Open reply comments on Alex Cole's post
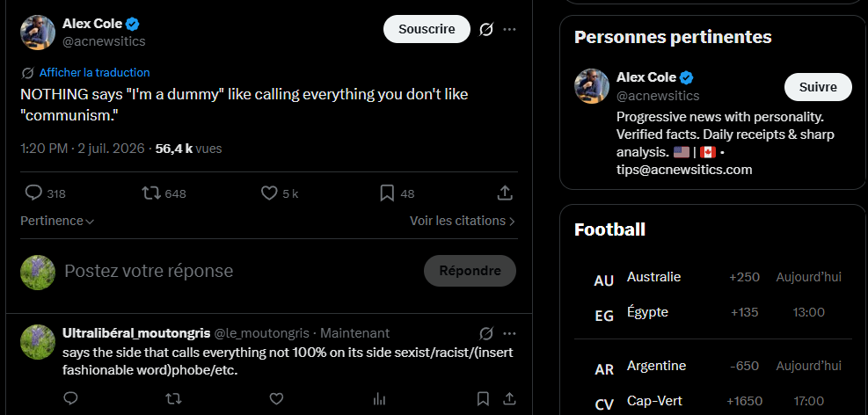The width and height of the screenshot is (868, 415). [x=46, y=193]
